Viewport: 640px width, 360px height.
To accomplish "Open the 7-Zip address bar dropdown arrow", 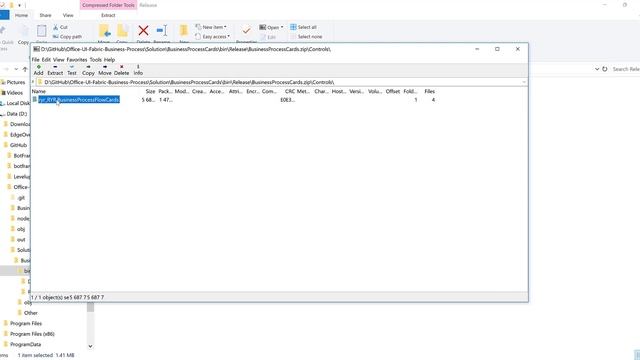I will tap(524, 82).
